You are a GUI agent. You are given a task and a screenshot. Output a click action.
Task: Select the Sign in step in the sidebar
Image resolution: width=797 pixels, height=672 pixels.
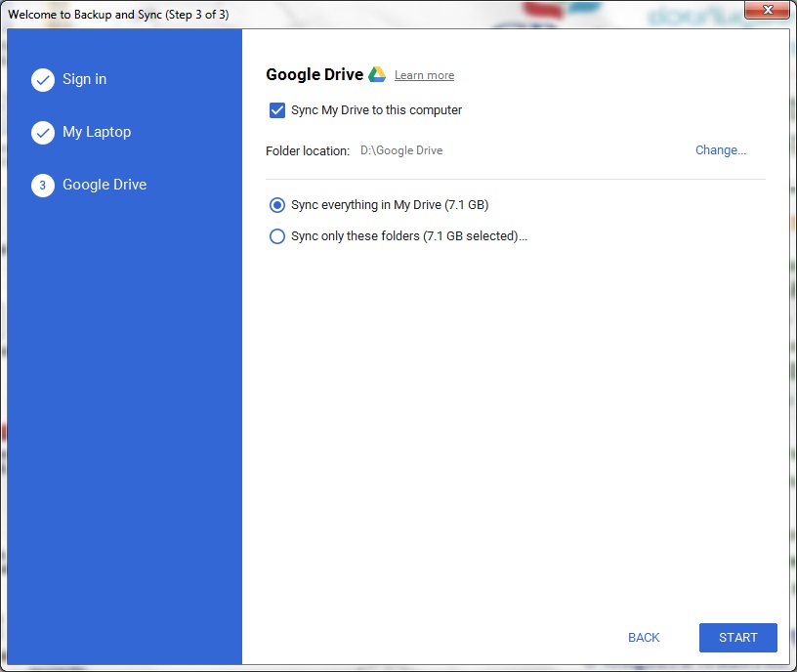83,80
